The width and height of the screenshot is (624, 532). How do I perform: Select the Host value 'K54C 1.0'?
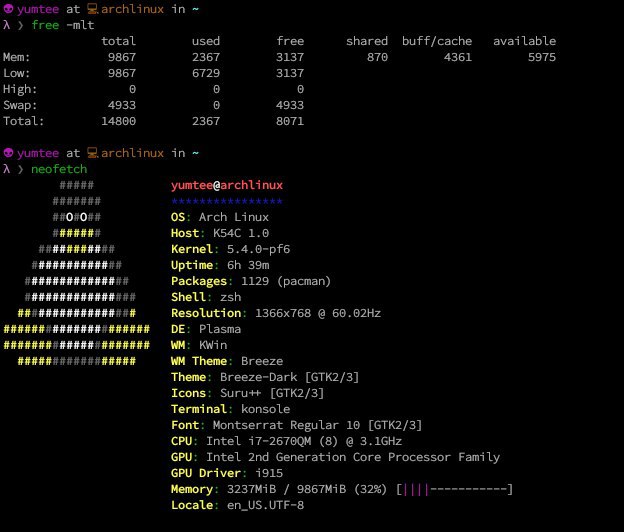[x=241, y=233]
